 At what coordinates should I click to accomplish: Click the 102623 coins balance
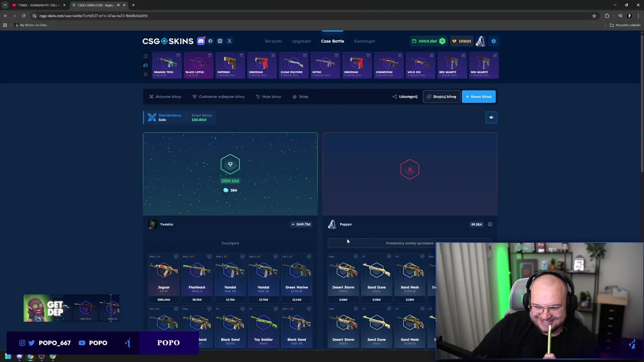tap(461, 41)
